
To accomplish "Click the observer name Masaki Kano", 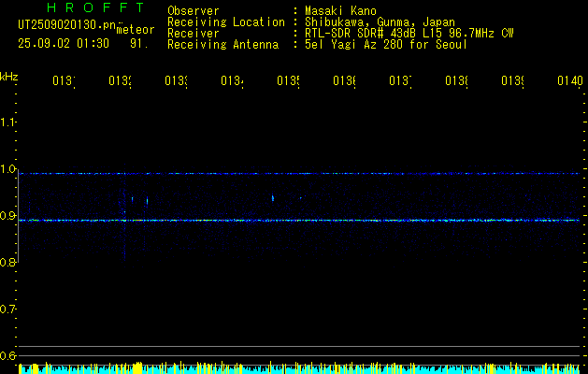I will [x=340, y=10].
